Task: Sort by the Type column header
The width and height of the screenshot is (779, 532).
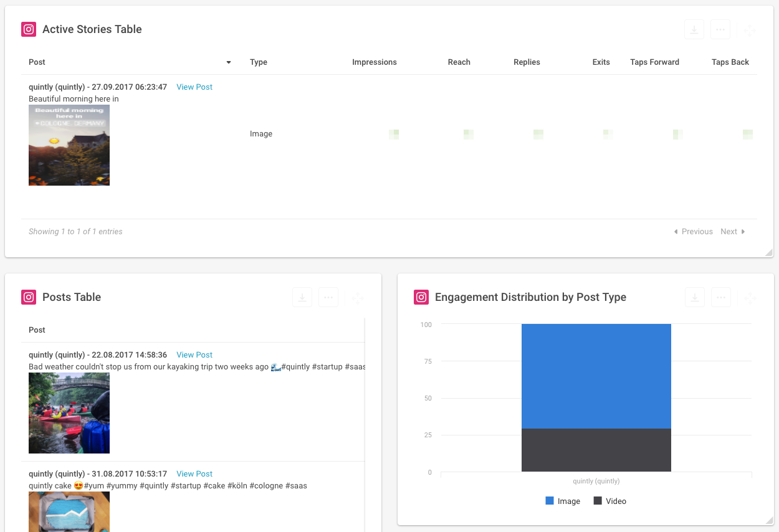Action: 259,62
